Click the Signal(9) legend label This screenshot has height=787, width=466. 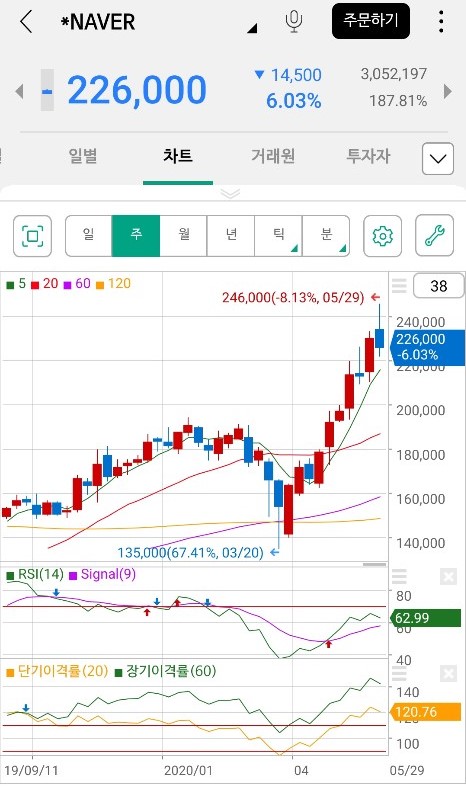tap(102, 574)
